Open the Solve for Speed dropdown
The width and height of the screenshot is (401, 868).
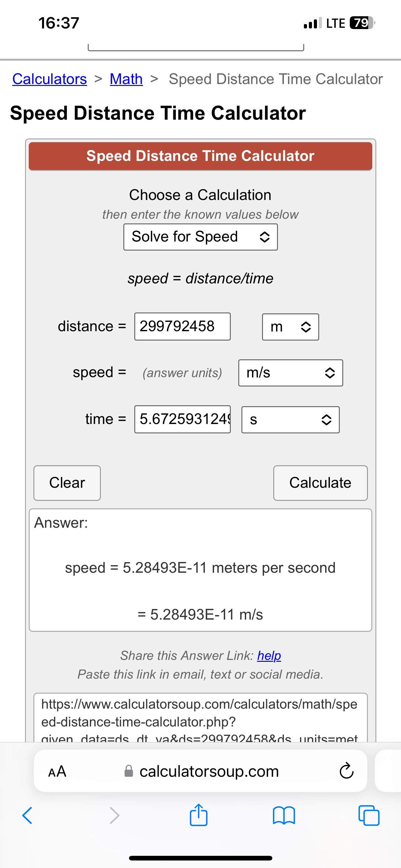200,237
